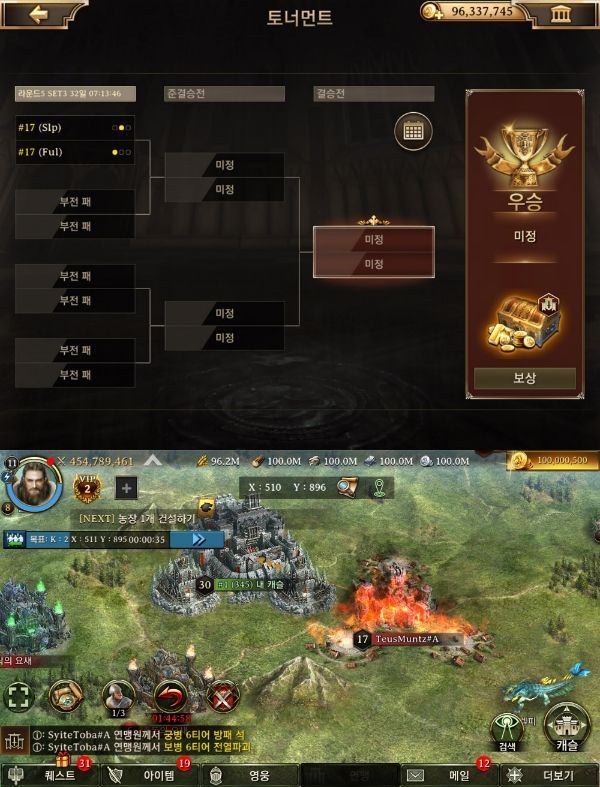The width and height of the screenshot is (600, 787).
Task: Expand the resource bar with up chevron
Action: [153, 460]
